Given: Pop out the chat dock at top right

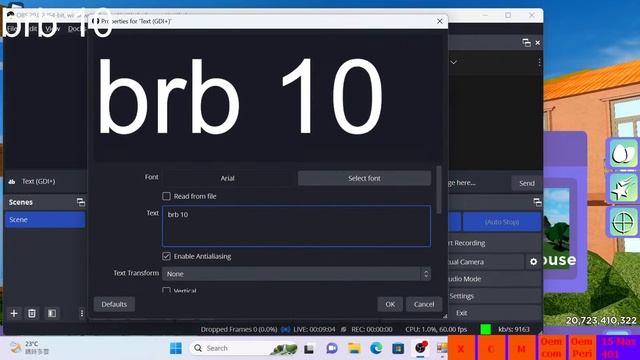Looking at the screenshot, I should click(527, 42).
